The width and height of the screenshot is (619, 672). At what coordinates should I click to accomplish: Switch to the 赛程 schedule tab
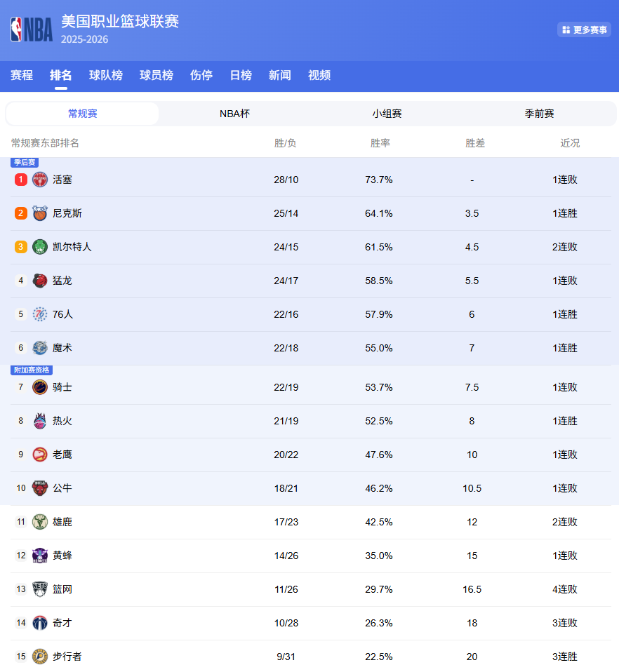click(22, 75)
